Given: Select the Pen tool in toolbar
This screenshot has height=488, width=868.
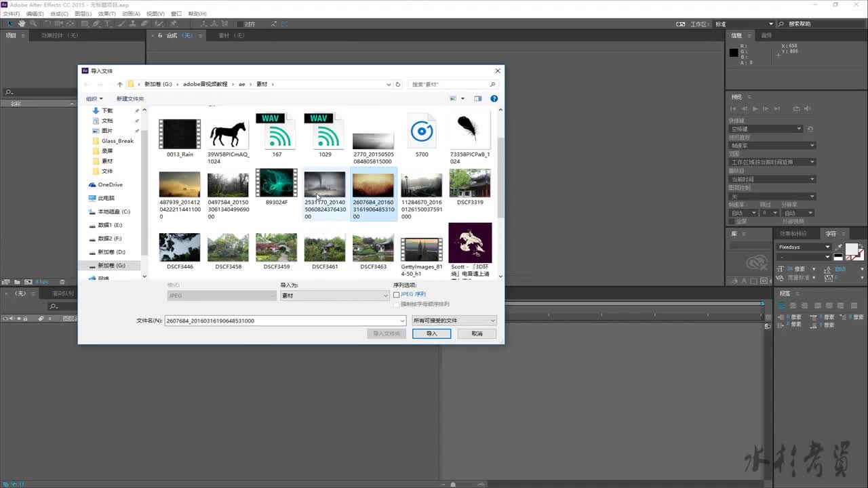Looking at the screenshot, I should tap(96, 24).
